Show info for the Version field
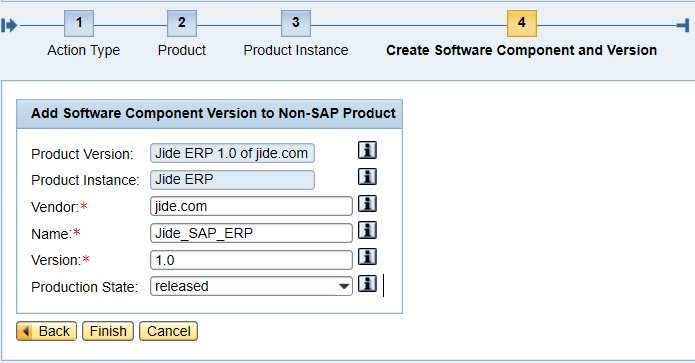695x363 pixels. (367, 257)
